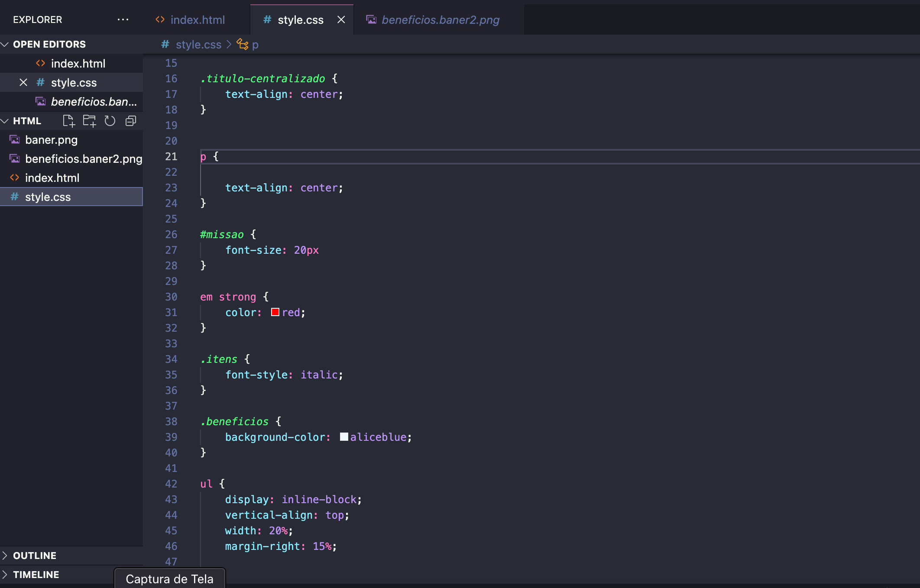Viewport: 920px width, 588px height.
Task: Click the index.html tab file icon
Action: [160, 19]
